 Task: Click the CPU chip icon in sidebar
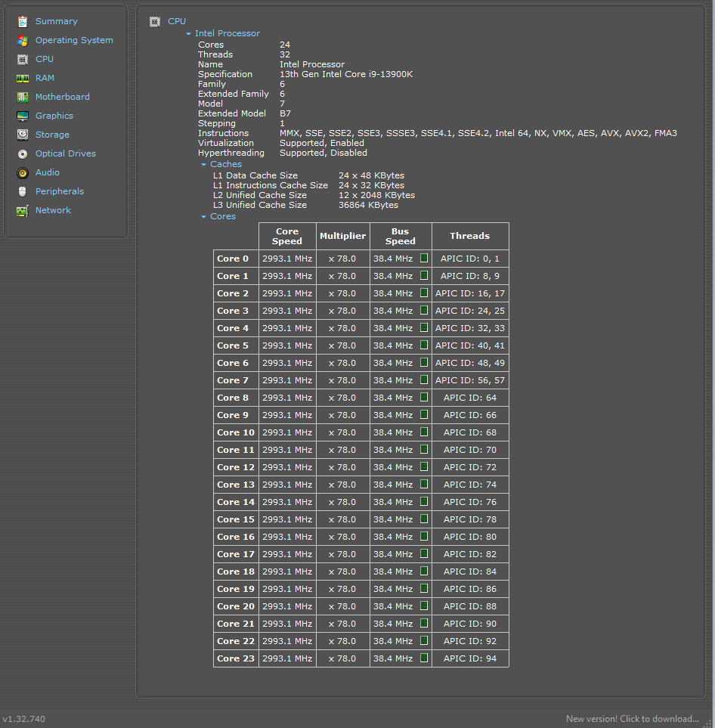coord(22,60)
